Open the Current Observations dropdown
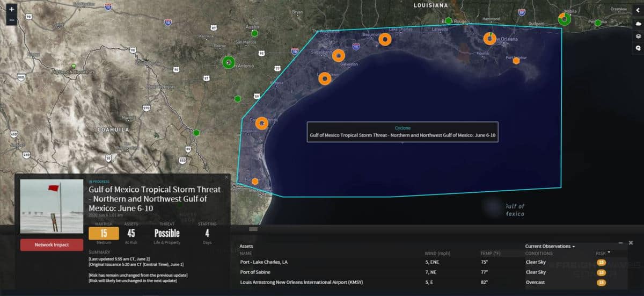 click(x=550, y=246)
